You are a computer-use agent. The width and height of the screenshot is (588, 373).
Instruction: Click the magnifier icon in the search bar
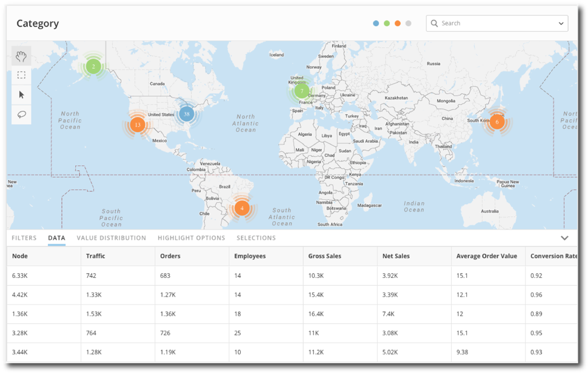[x=434, y=23]
